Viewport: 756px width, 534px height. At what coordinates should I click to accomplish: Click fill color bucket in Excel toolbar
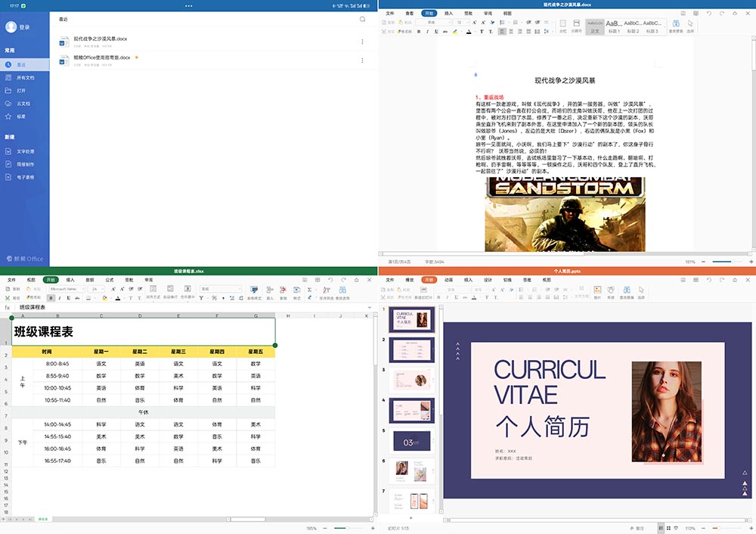pos(104,298)
